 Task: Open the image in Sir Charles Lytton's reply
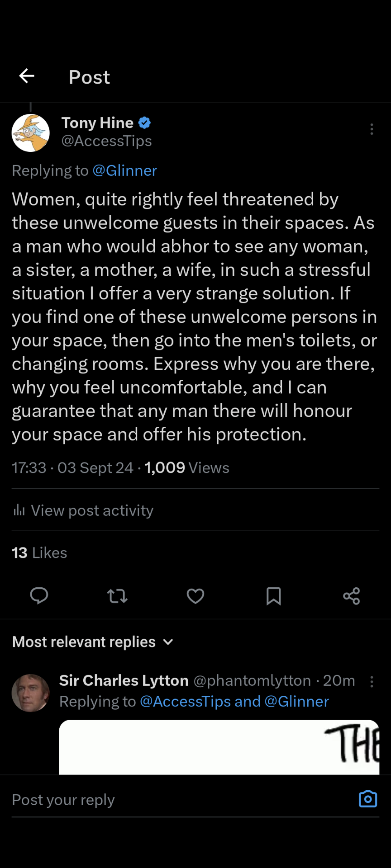pyautogui.click(x=219, y=747)
